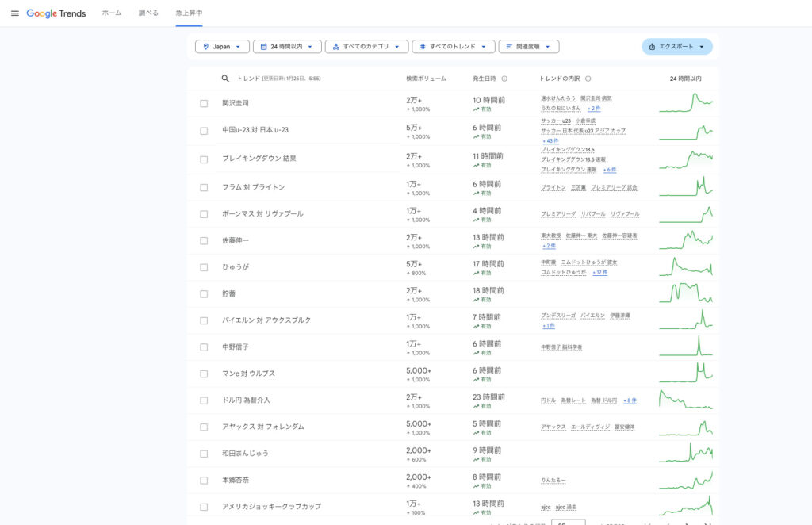Image resolution: width=812 pixels, height=525 pixels.
Task: Go to the 調べる tab
Action: [148, 13]
